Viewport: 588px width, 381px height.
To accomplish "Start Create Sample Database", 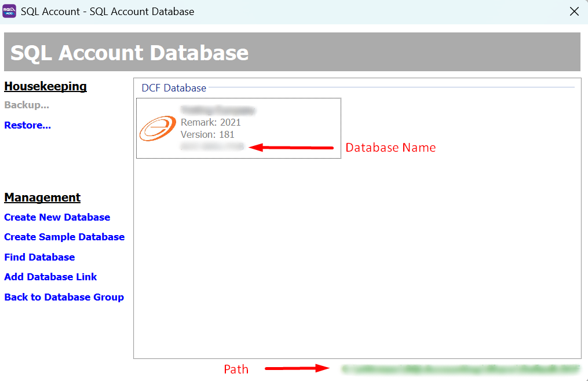I will (64, 237).
